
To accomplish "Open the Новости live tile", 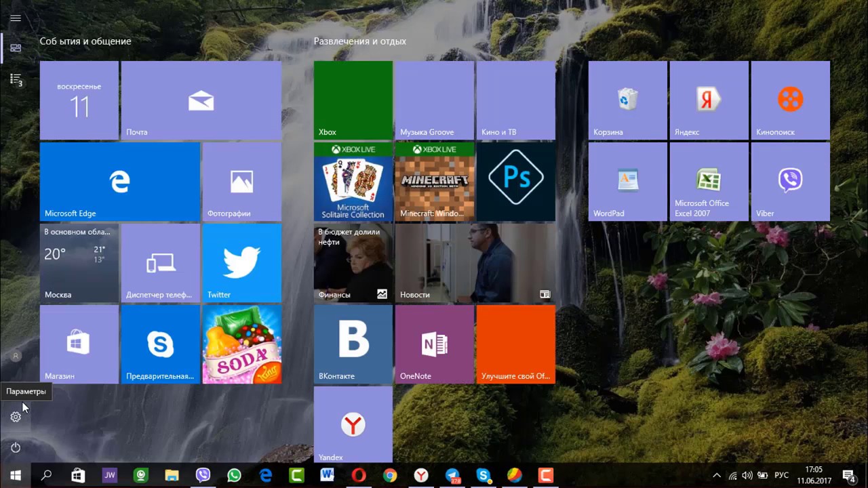I will (475, 263).
